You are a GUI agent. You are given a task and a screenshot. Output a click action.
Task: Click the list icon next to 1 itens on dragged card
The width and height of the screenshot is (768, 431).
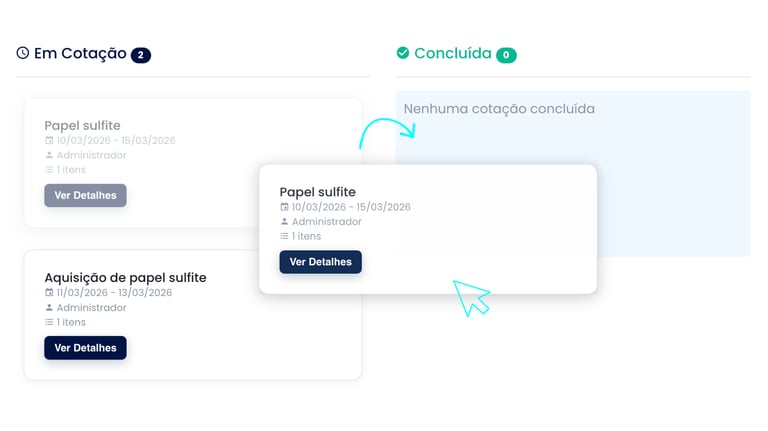coord(284,237)
